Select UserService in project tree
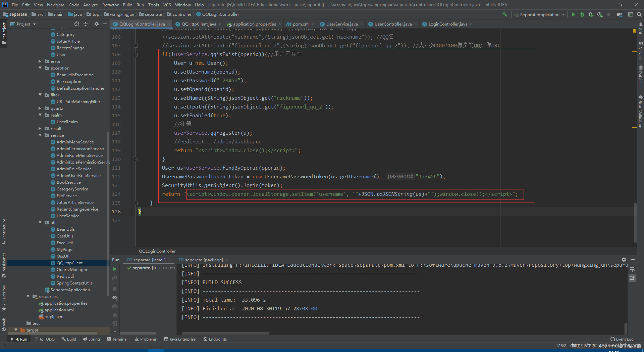Screen dimensions: 644x352 pos(68,216)
